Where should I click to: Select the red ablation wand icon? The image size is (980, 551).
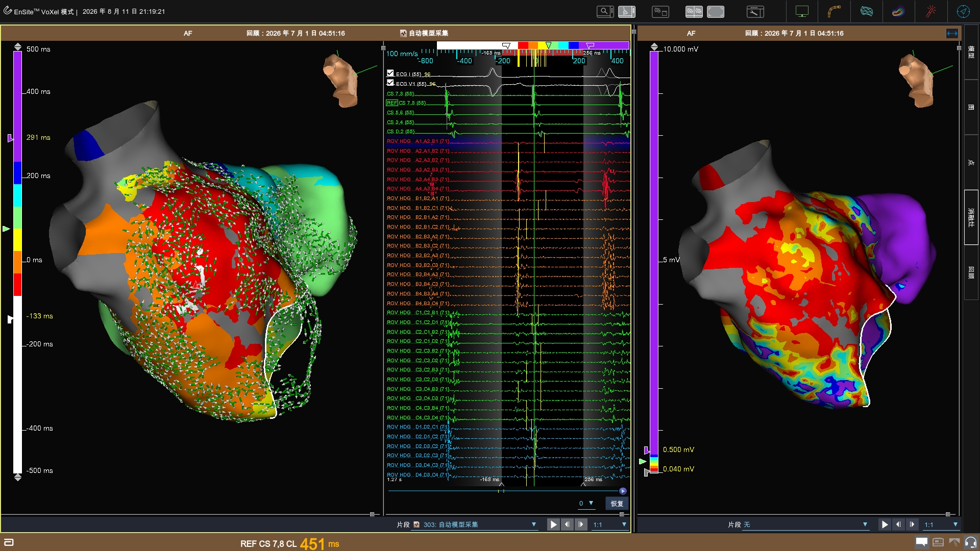click(931, 11)
